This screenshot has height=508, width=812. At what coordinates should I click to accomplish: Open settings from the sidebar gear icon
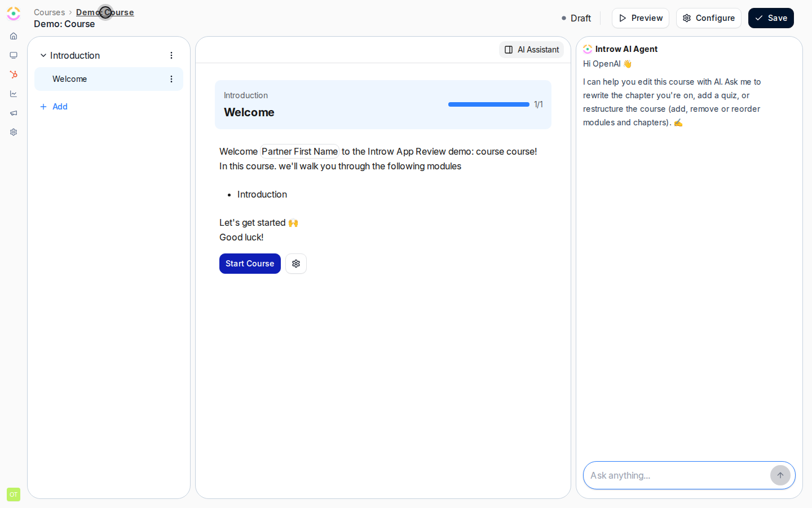click(14, 132)
